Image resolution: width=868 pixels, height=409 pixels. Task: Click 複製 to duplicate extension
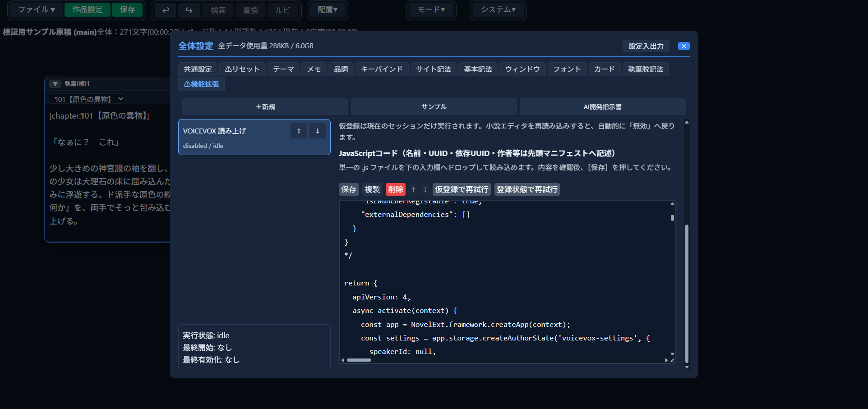[x=372, y=189]
